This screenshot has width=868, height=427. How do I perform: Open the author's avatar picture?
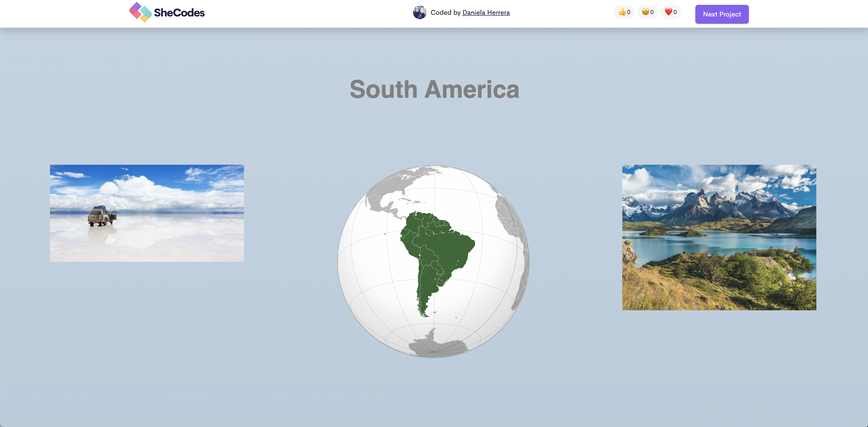[420, 12]
